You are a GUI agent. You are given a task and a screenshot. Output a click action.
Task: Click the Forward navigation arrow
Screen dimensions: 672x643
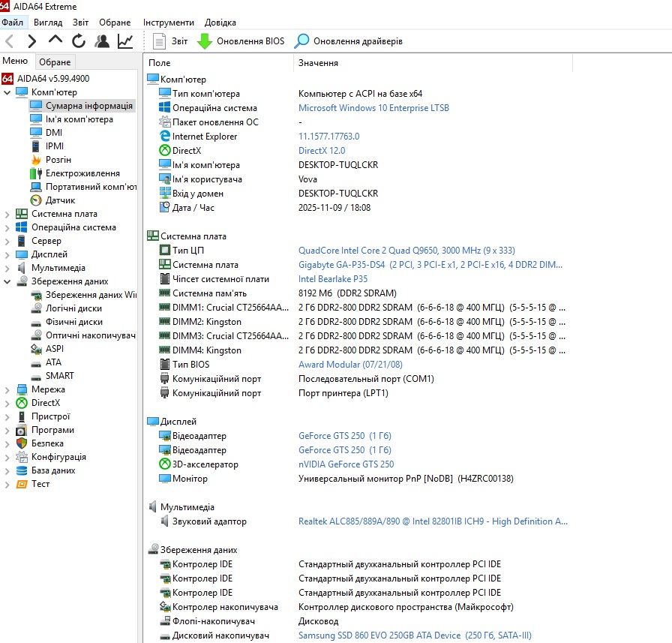[31, 41]
